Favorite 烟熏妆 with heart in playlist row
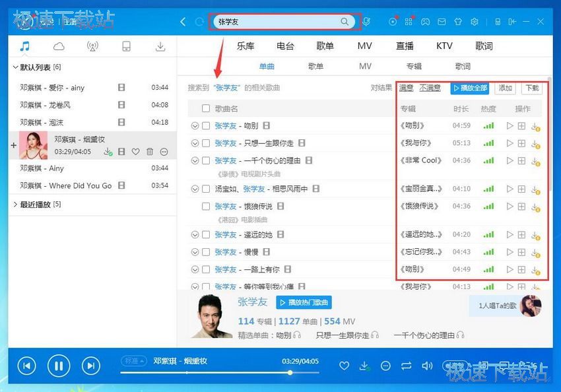This screenshot has width=561, height=392. tap(135, 152)
